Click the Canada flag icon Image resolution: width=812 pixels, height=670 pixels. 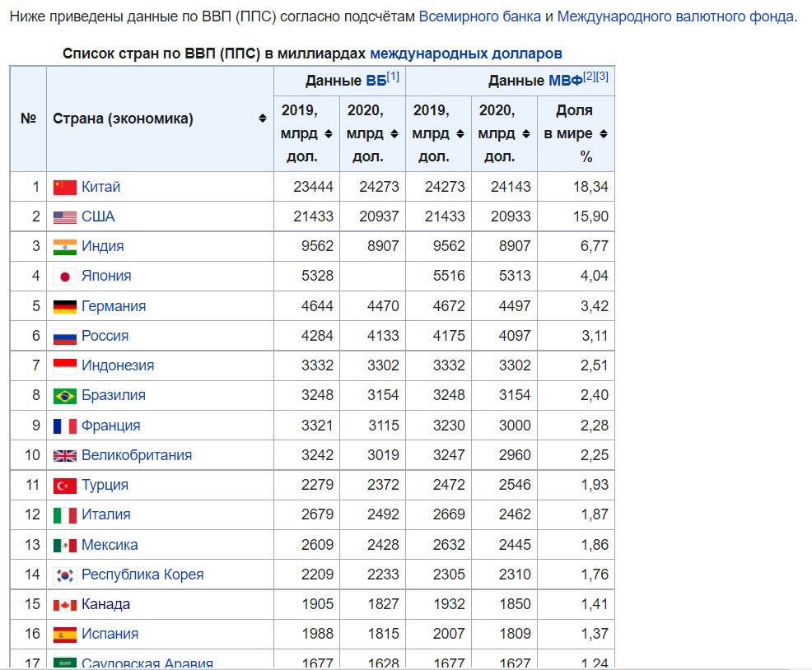coord(65,605)
